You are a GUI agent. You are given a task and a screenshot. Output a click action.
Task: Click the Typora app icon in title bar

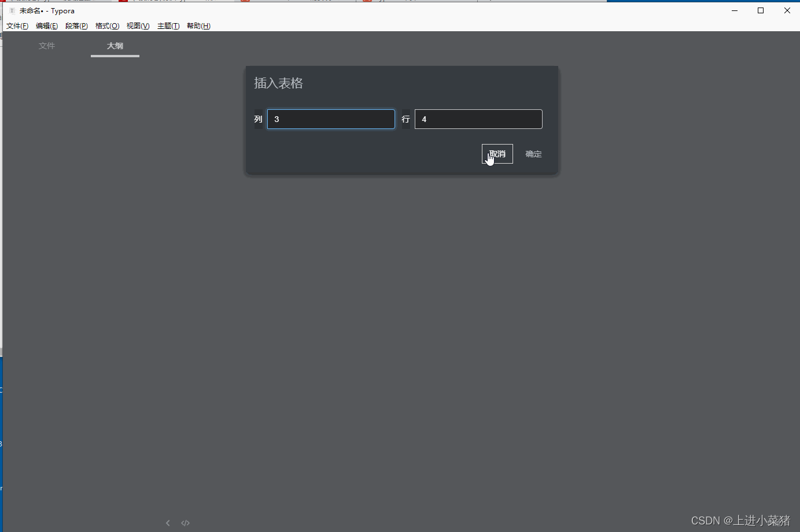(x=12, y=10)
